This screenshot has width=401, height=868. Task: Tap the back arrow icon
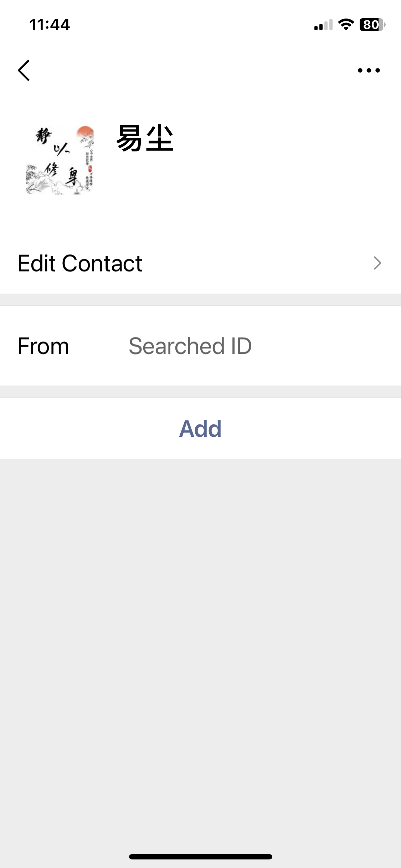coord(24,71)
